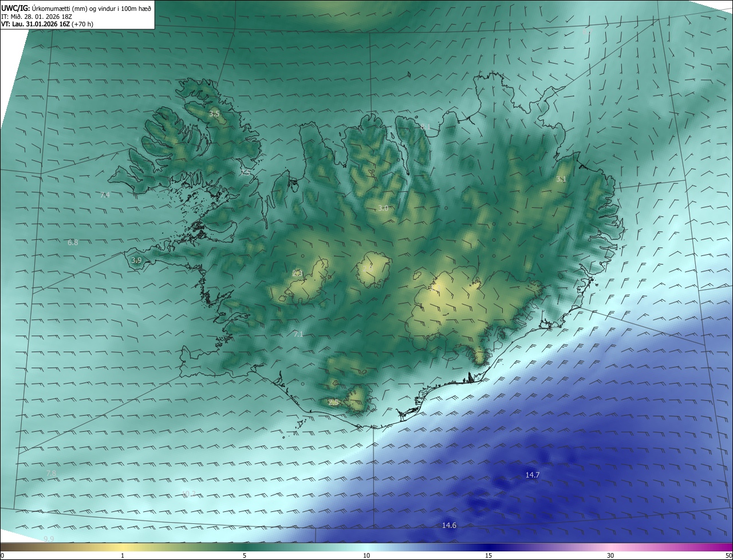This screenshot has width=733, height=560.
Task: Click the 3.0 value label in north Iceland
Action: pyautogui.click(x=383, y=208)
